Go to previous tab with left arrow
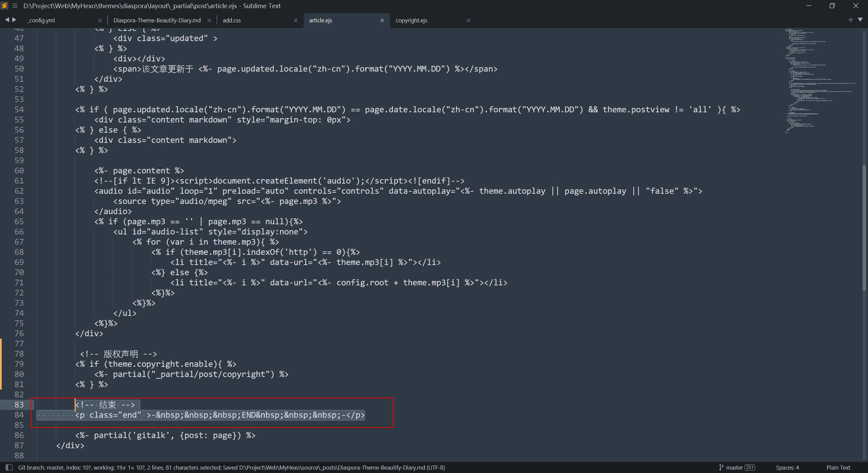 coord(7,20)
